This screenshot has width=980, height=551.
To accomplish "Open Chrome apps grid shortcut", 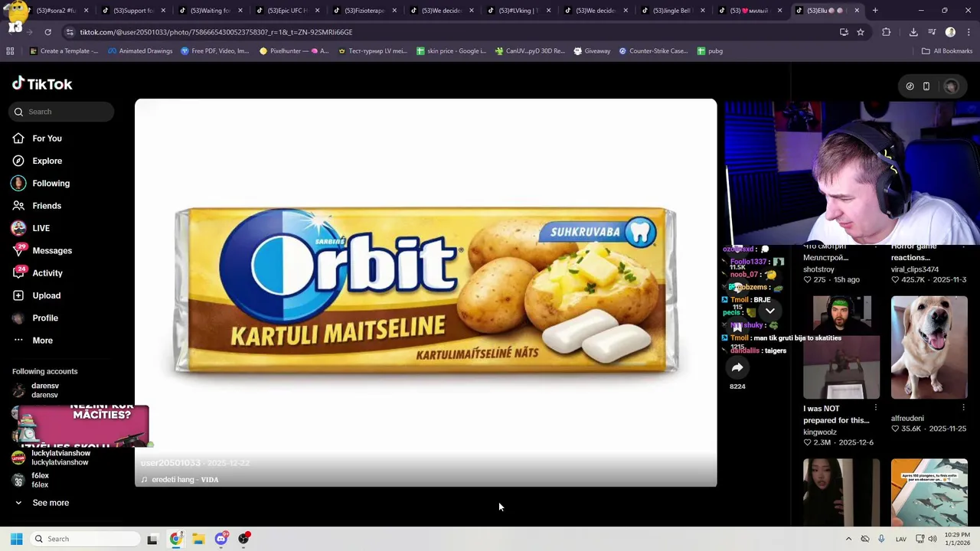I will pos(10,51).
